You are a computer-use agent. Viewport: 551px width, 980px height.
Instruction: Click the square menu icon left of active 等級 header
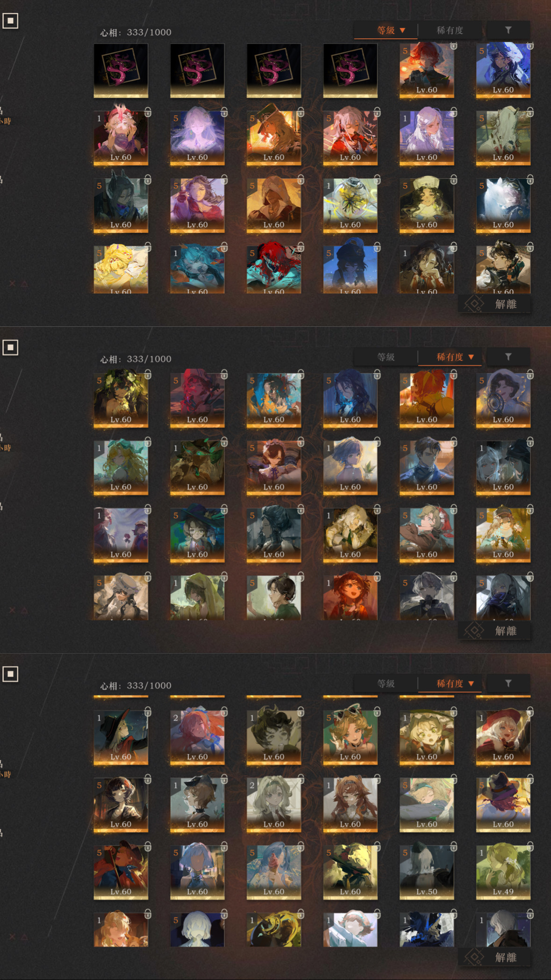click(x=10, y=21)
